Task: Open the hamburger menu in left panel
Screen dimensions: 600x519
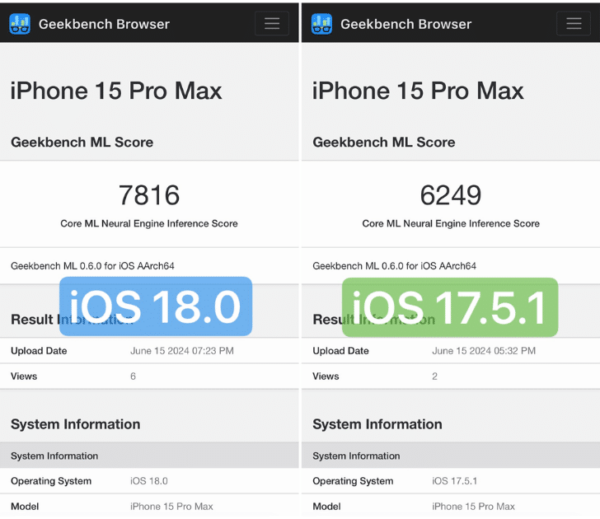Action: tap(272, 24)
